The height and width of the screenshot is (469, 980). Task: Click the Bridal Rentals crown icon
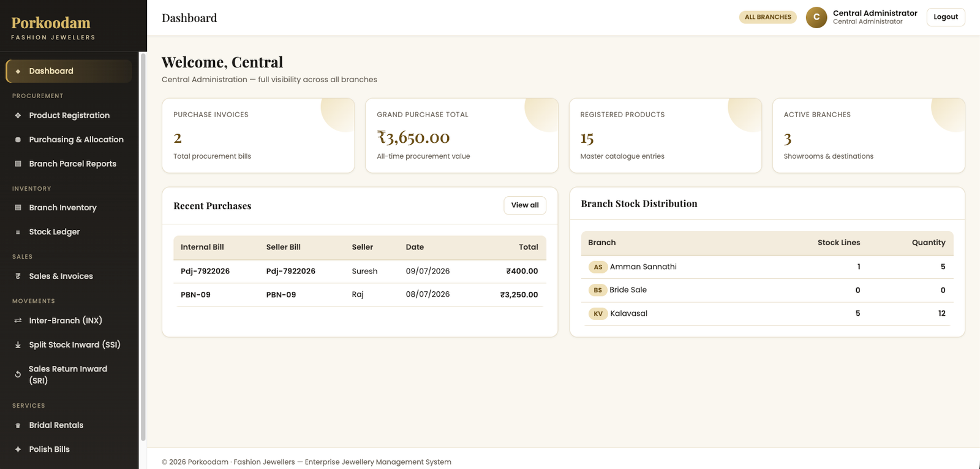pyautogui.click(x=18, y=425)
